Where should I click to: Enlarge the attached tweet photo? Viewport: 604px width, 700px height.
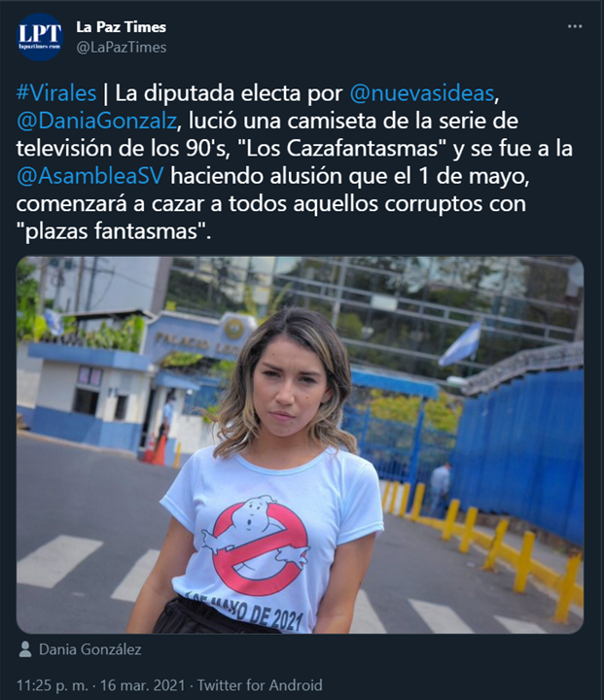(x=300, y=444)
